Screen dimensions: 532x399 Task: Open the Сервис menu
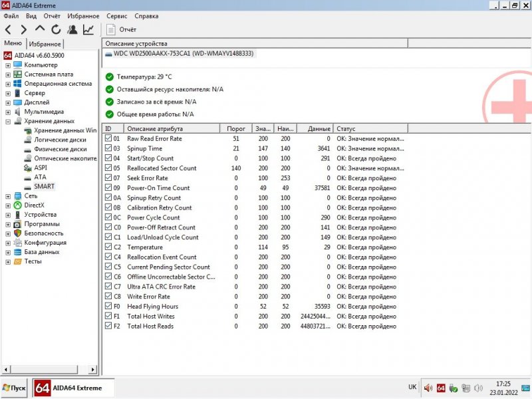[x=116, y=15]
